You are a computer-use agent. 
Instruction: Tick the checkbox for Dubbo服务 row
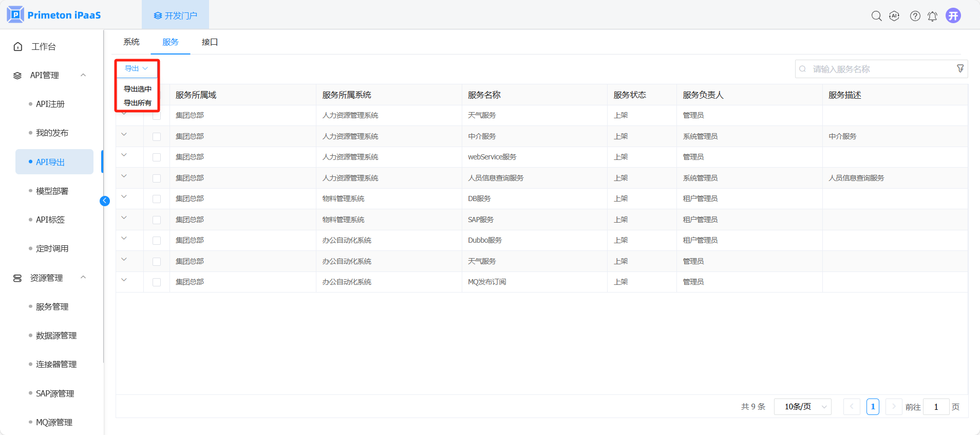click(157, 241)
